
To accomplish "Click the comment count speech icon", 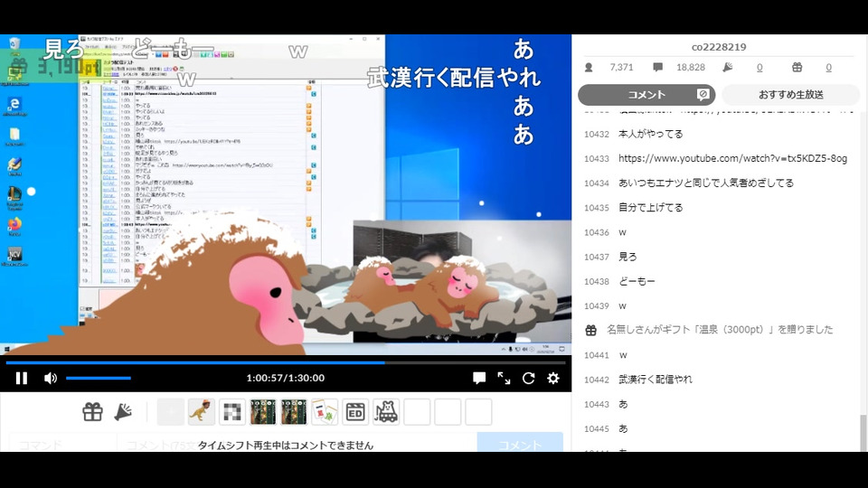I will pyautogui.click(x=657, y=68).
